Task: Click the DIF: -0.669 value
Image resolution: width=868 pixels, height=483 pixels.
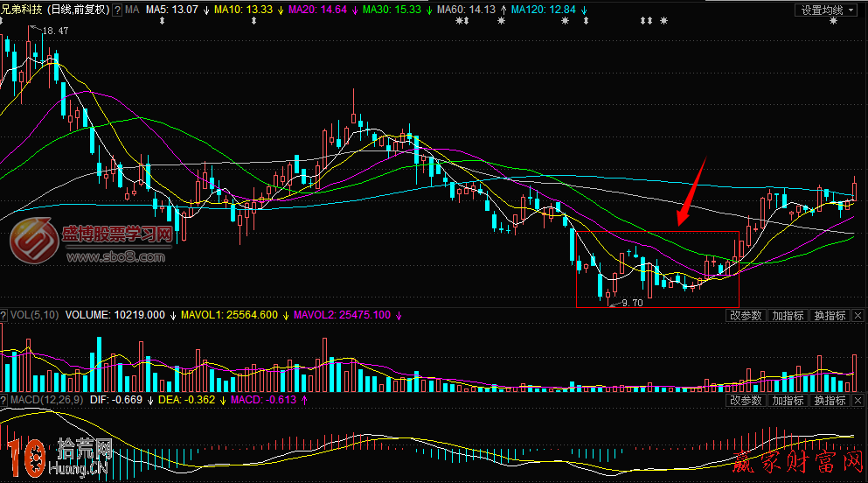Action: [x=115, y=400]
